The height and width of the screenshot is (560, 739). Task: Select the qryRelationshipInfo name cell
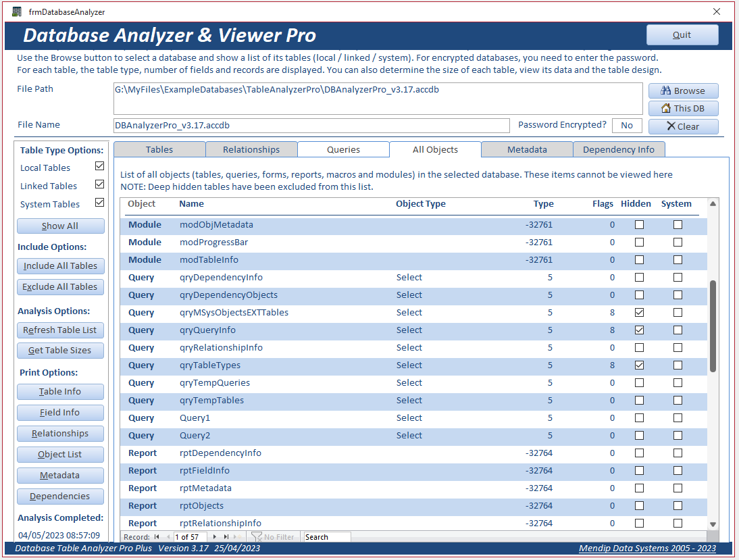point(221,347)
